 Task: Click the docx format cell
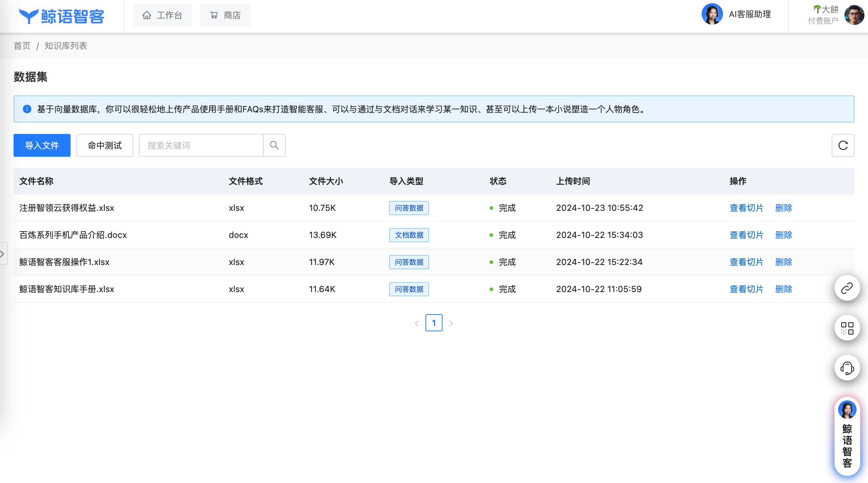238,235
